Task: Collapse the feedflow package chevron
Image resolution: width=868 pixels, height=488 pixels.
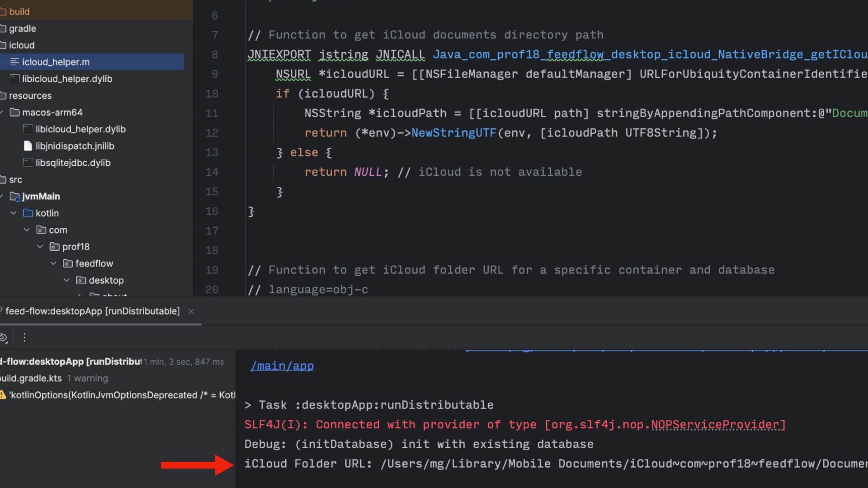Action: point(53,263)
